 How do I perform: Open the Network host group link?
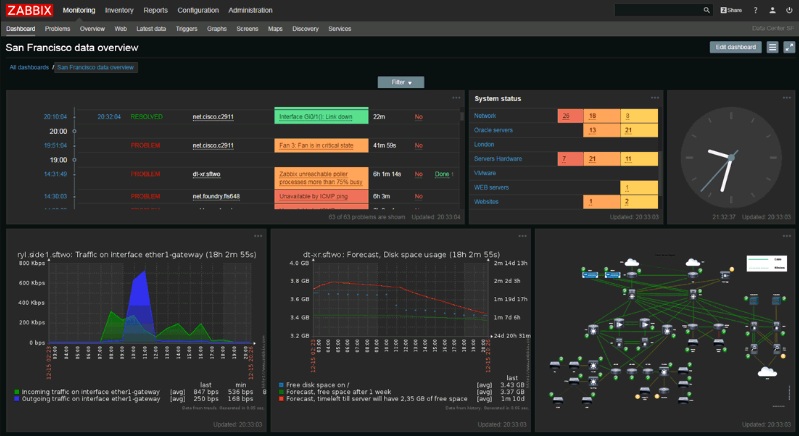coord(485,116)
